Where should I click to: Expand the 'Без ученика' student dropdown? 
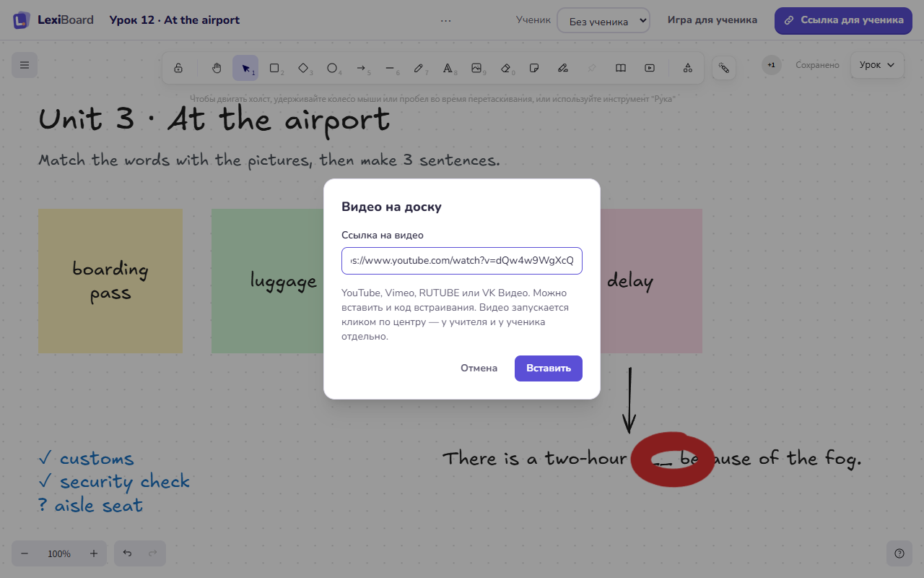tap(603, 21)
